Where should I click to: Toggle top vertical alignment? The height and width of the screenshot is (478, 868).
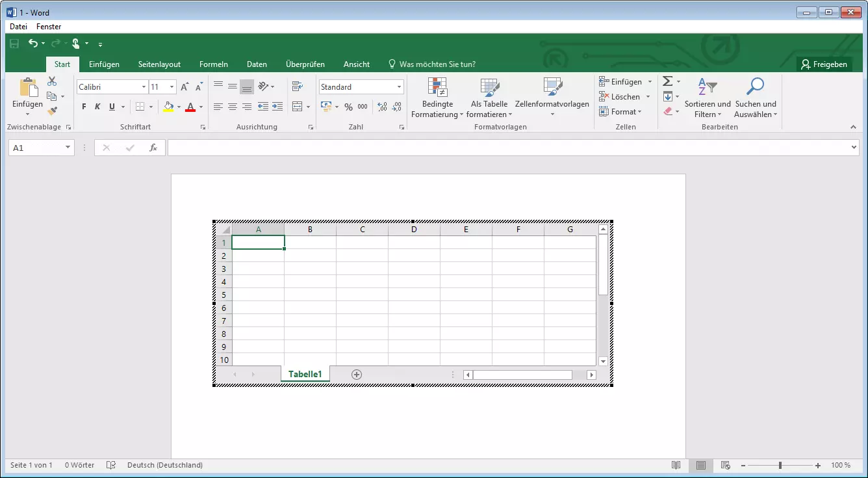(x=218, y=86)
